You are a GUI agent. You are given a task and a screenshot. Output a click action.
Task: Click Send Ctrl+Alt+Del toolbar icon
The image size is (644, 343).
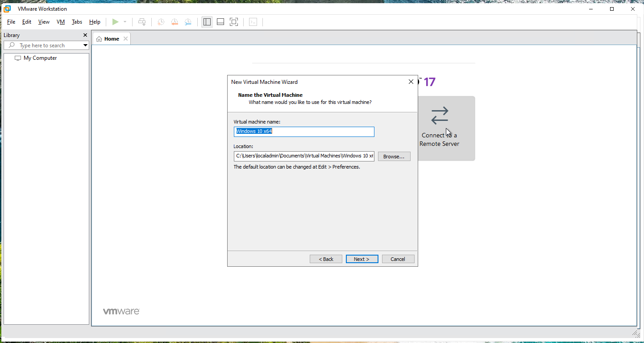[x=142, y=22]
